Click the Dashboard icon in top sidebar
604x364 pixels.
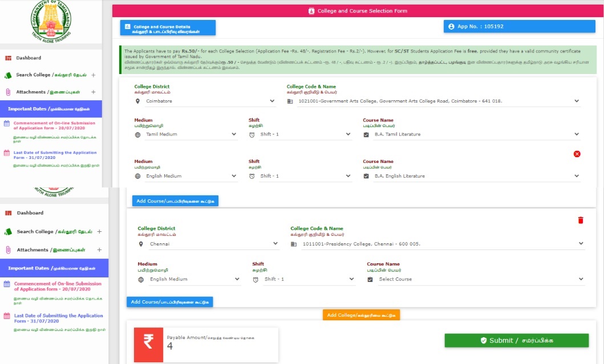pyautogui.click(x=9, y=58)
